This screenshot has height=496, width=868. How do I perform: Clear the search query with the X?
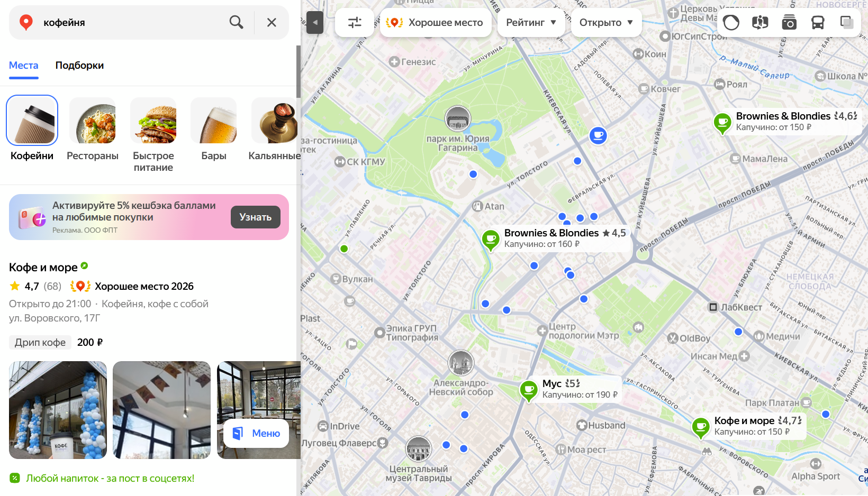(272, 22)
